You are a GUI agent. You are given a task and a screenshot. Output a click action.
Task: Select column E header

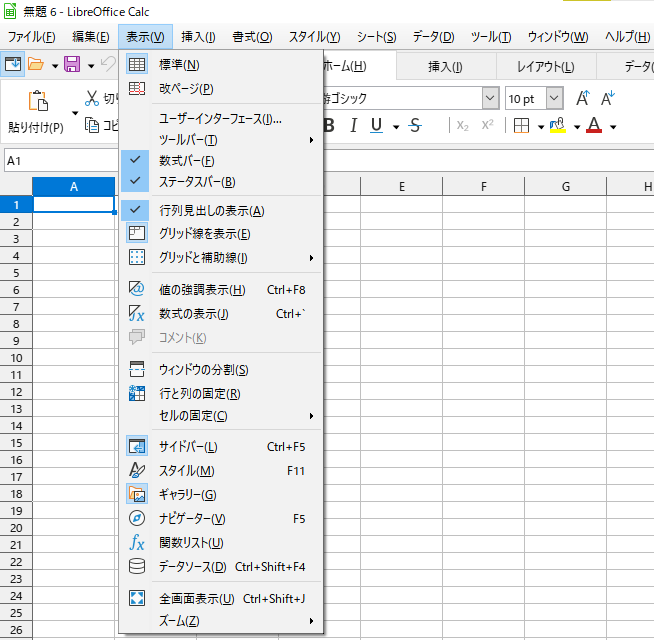[x=401, y=186]
